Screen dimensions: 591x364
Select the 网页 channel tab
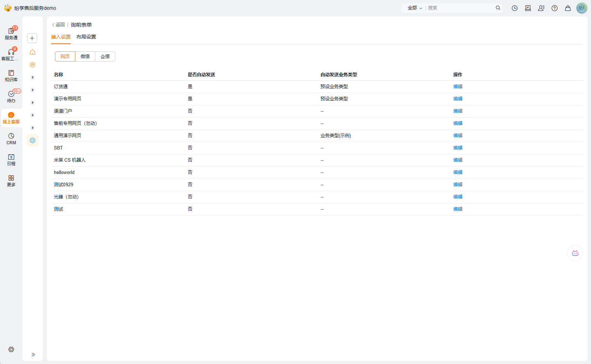65,56
